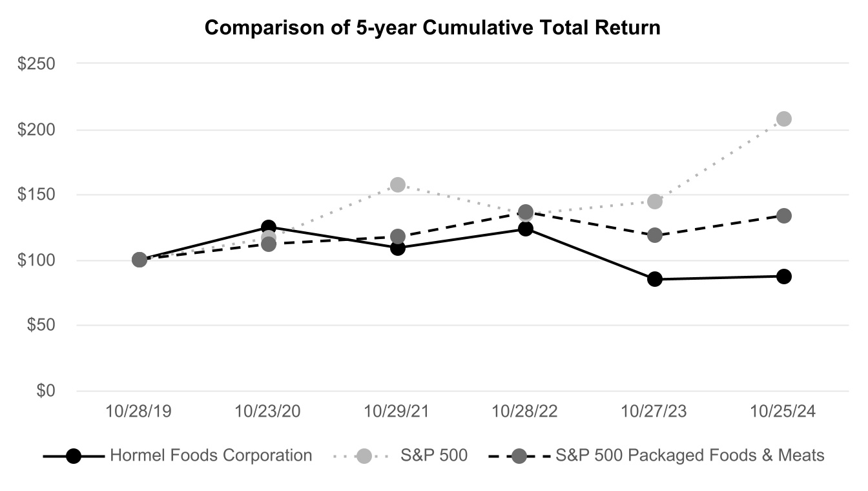Click the chart title text
Image resolution: width=868 pixels, height=491 pixels.
coord(433,28)
